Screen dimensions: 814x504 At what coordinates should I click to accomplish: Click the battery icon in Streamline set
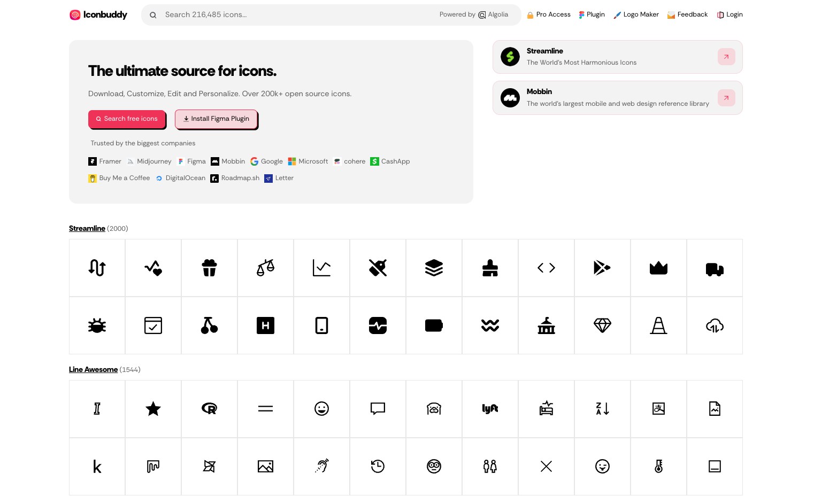coord(434,325)
